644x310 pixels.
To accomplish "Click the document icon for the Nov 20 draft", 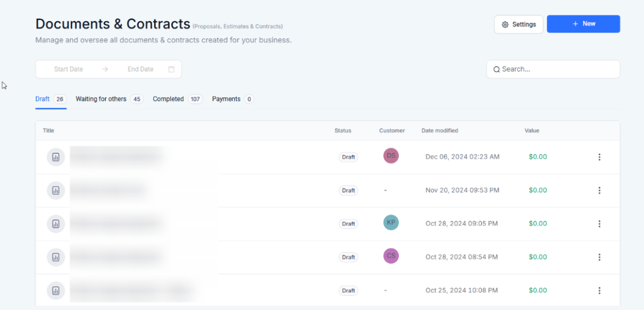I will (55, 190).
